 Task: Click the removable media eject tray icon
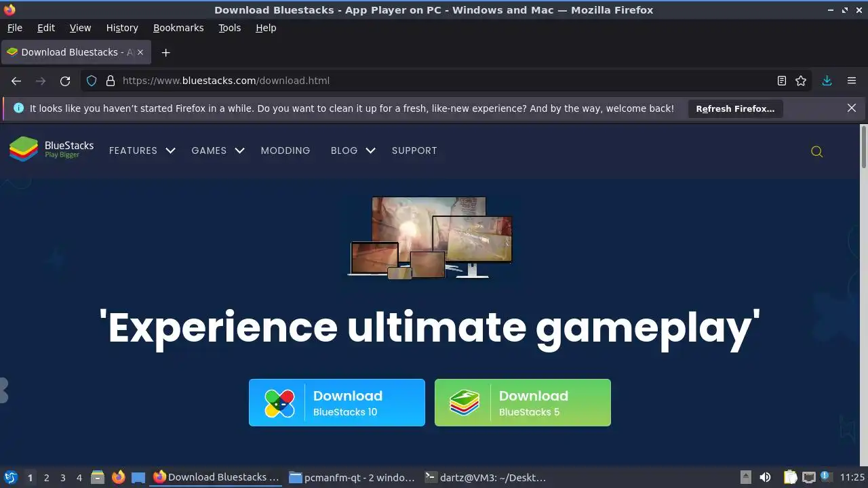click(746, 477)
